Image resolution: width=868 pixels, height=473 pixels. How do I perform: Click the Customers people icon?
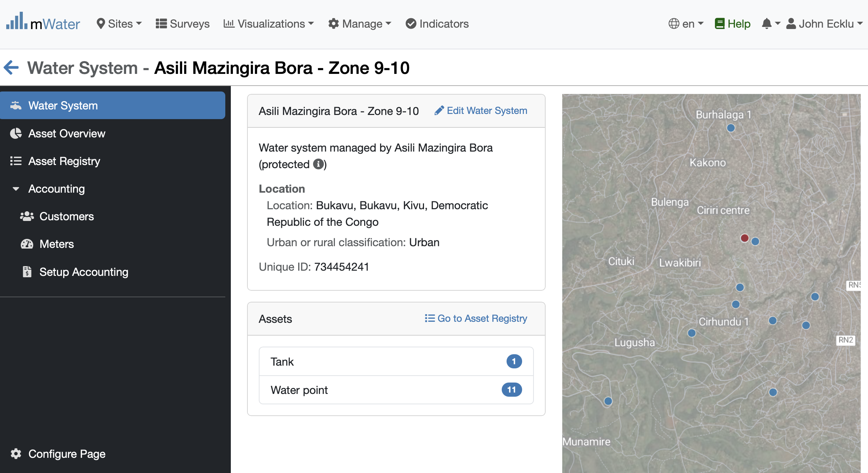[x=27, y=216]
